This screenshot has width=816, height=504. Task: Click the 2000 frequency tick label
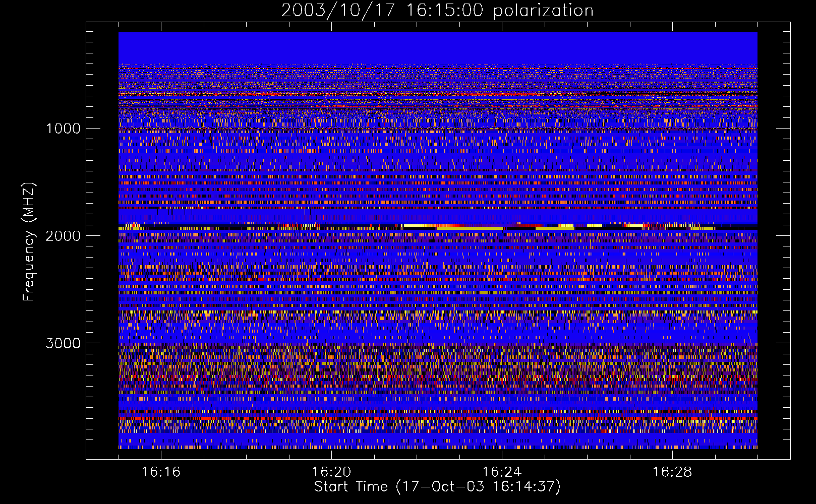pyautogui.click(x=63, y=236)
